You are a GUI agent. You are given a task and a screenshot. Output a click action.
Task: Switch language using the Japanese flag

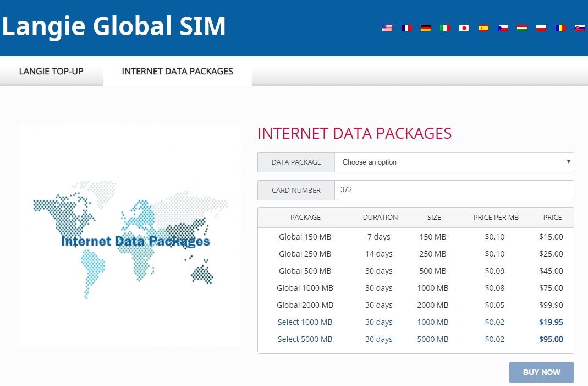pos(464,28)
